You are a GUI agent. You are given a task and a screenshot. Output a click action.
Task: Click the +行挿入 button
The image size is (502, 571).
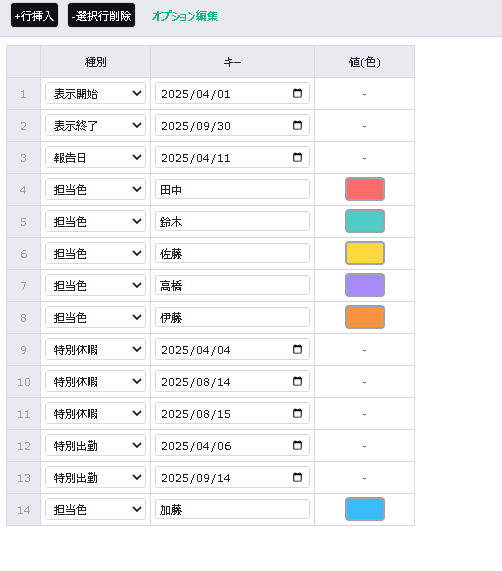34,15
